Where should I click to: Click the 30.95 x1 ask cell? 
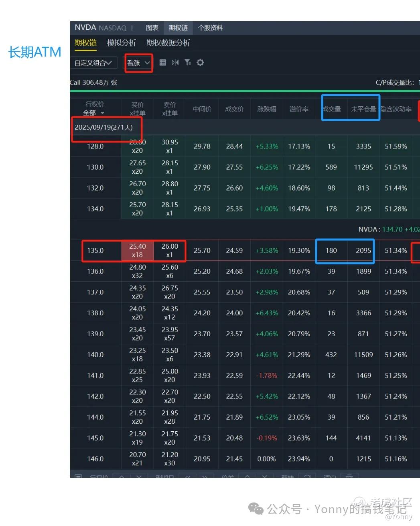[x=170, y=146]
